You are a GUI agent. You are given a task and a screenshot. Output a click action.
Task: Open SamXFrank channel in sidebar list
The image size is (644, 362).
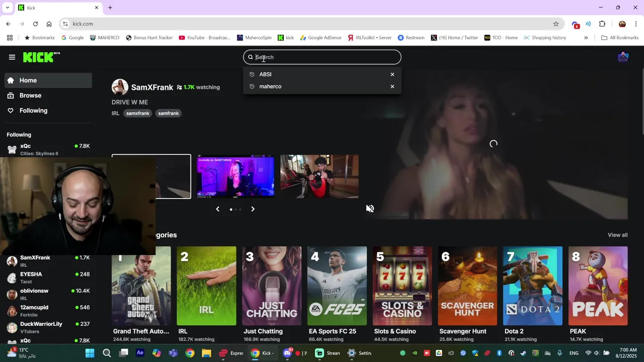click(48, 261)
